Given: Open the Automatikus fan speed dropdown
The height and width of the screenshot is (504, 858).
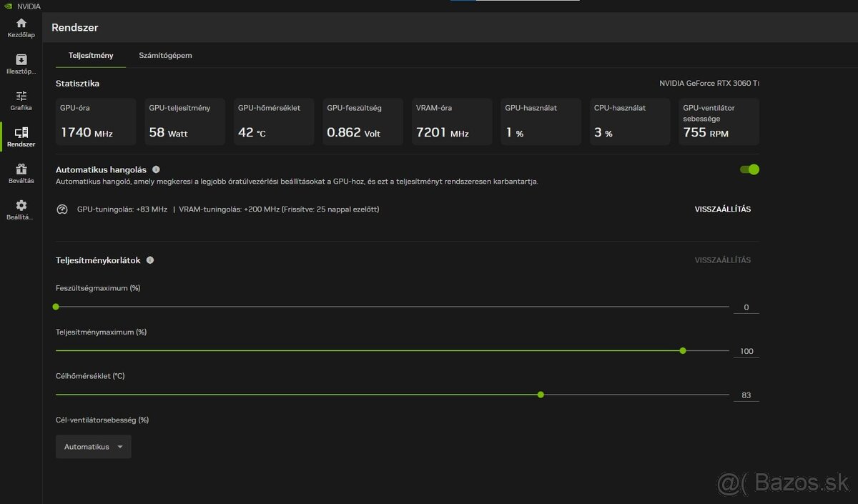Looking at the screenshot, I should (x=93, y=446).
